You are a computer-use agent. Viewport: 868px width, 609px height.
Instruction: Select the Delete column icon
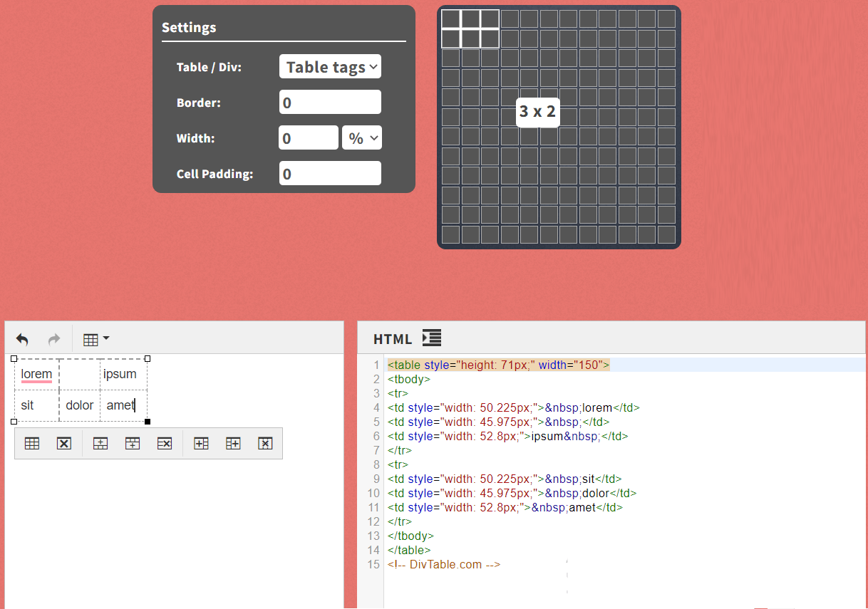coord(265,442)
